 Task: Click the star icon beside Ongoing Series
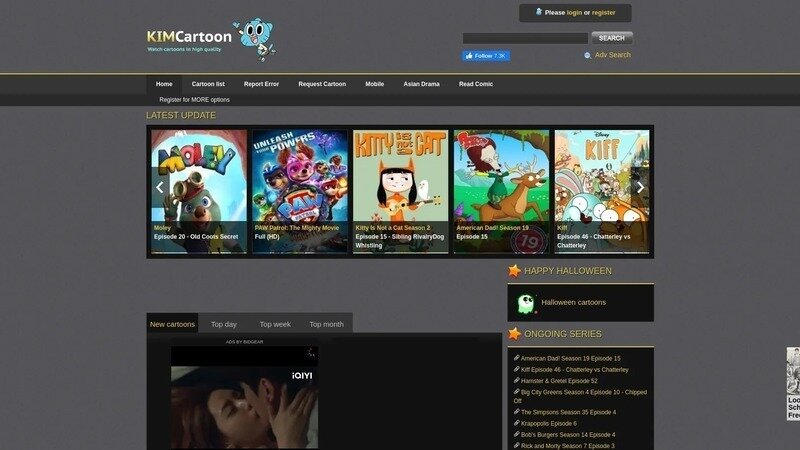(514, 334)
